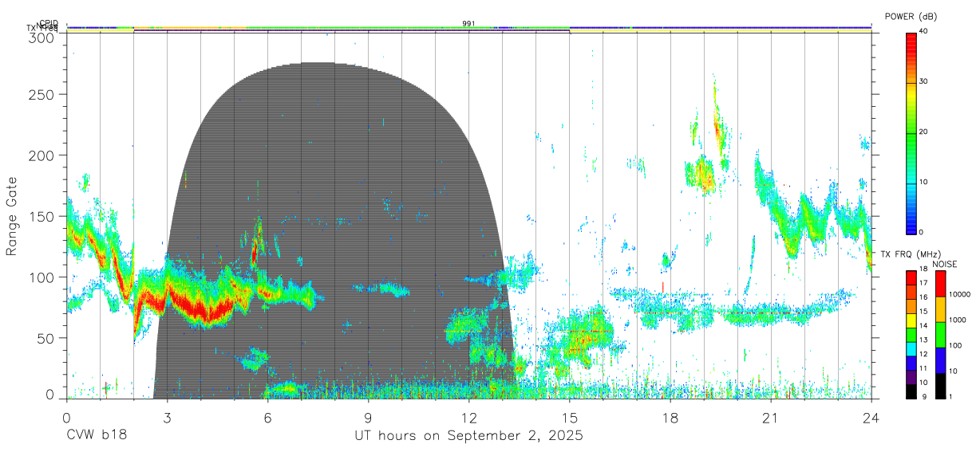Screen dimensions: 980x452
Task: Click the purple 10-11 MHz TX FRQ segment
Action: (911, 377)
